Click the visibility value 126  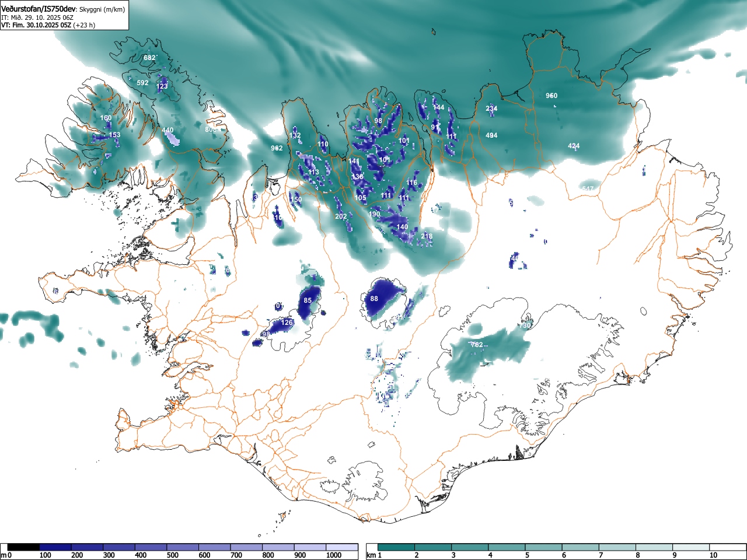pyautogui.click(x=287, y=322)
